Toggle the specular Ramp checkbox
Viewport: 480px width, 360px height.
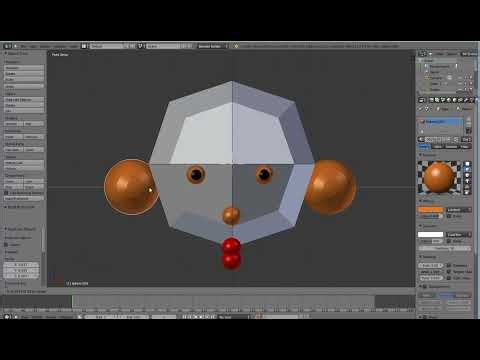point(449,241)
